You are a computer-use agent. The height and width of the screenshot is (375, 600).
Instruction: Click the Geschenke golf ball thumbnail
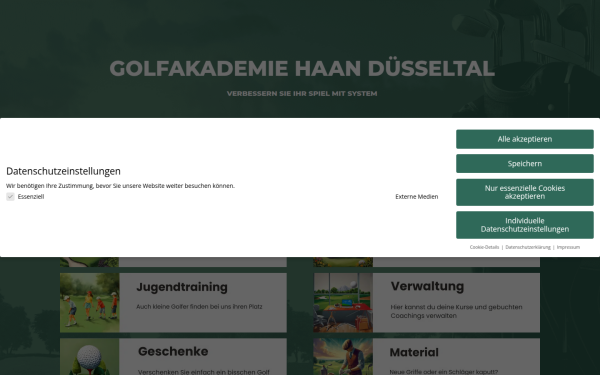90,357
